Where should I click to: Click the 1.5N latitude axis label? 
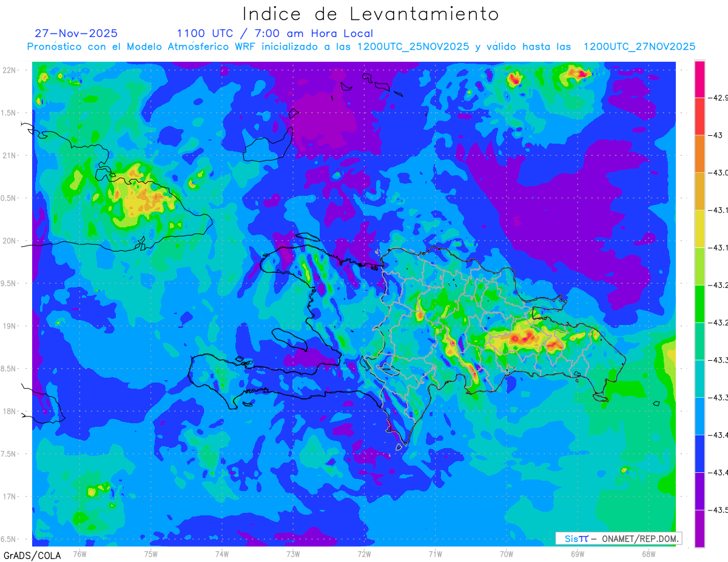[9, 113]
